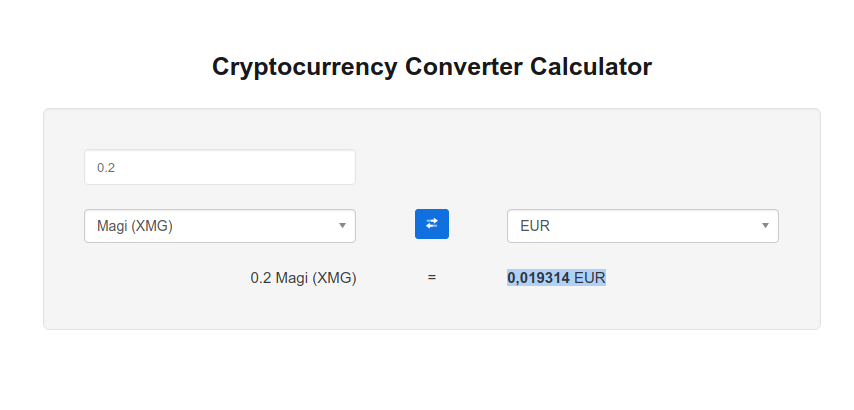Open the Magi (XMG) currency dropdown
This screenshot has width=854, height=410.
coord(220,226)
